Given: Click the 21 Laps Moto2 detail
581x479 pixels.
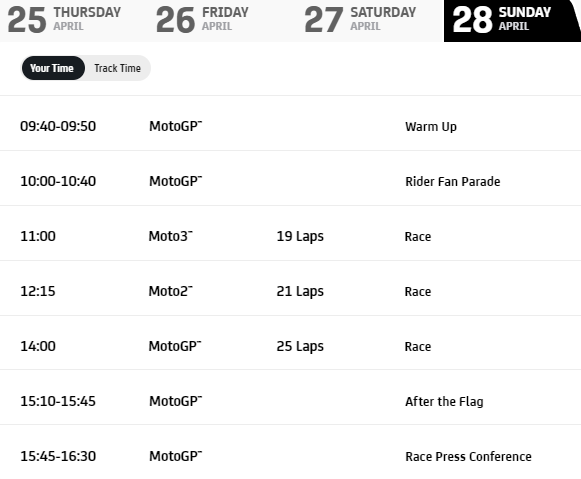Looking at the screenshot, I should coord(300,292).
